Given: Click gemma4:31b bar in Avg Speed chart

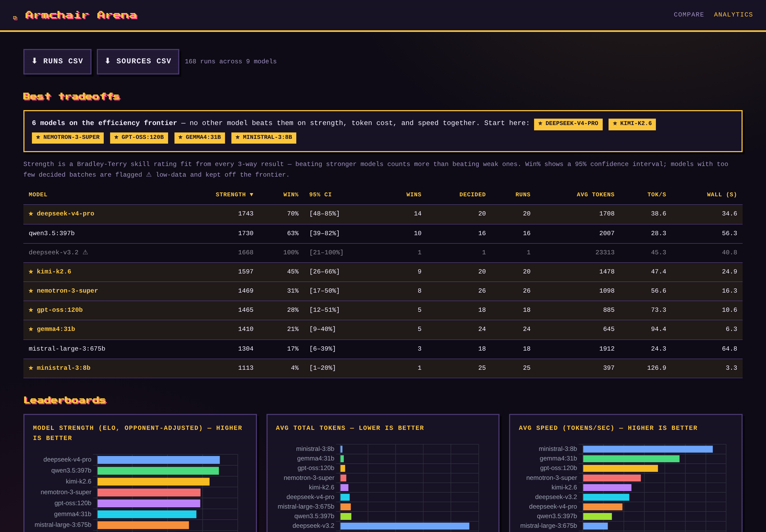Looking at the screenshot, I should pos(631,459).
